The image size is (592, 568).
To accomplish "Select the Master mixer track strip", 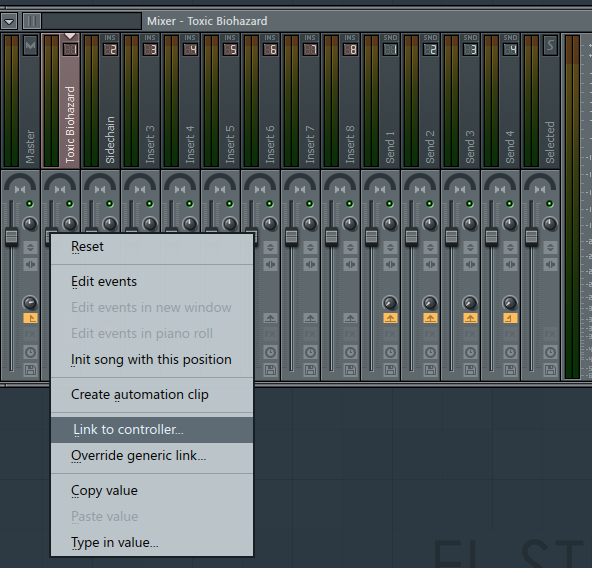I will [20, 100].
